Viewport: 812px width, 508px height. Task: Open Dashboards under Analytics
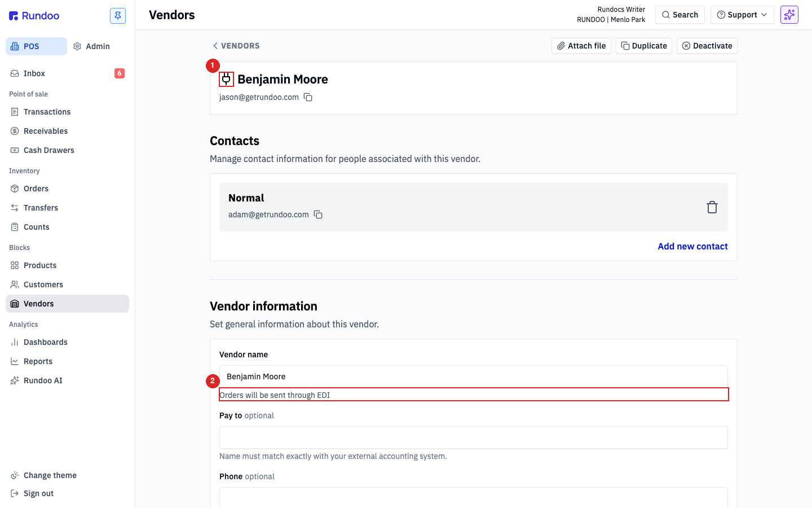click(67, 342)
